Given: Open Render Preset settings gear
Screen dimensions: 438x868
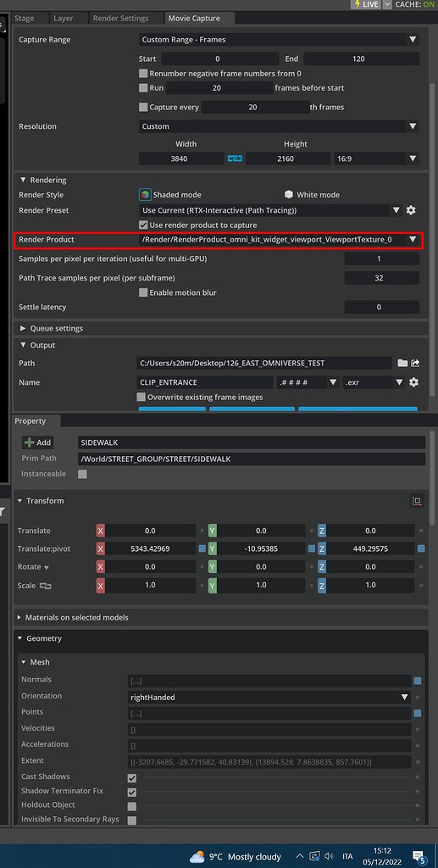Looking at the screenshot, I should [x=411, y=210].
